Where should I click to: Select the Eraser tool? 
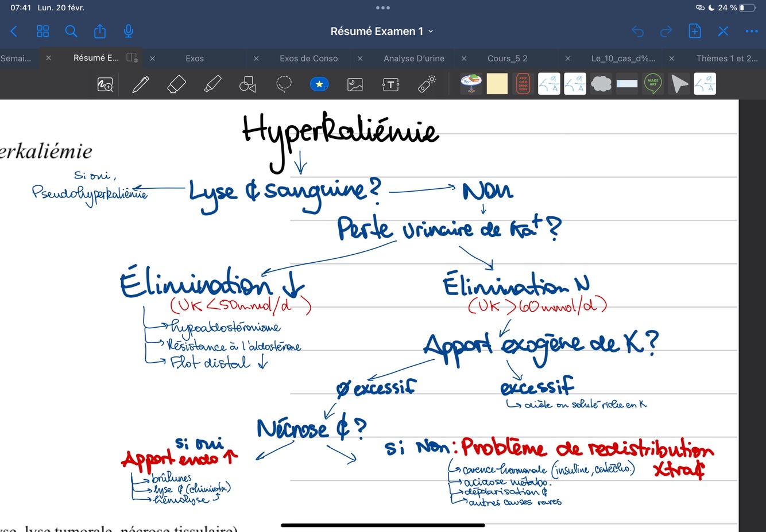click(176, 84)
